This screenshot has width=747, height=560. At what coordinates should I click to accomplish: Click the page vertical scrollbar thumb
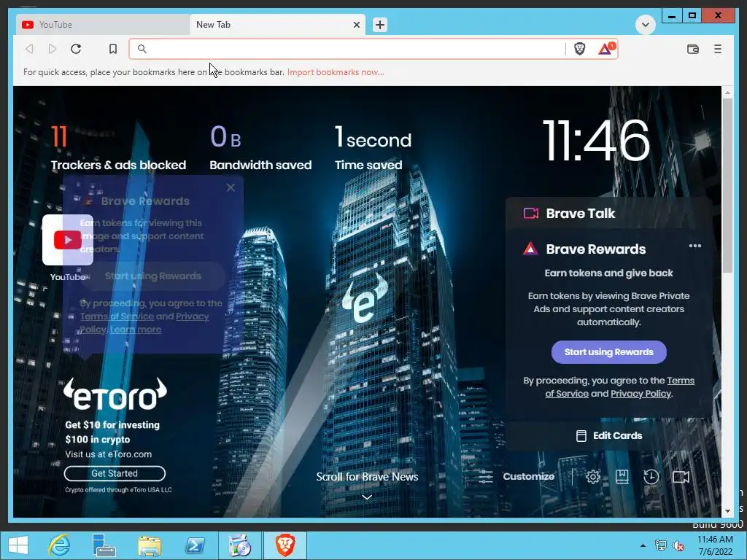tap(727, 184)
